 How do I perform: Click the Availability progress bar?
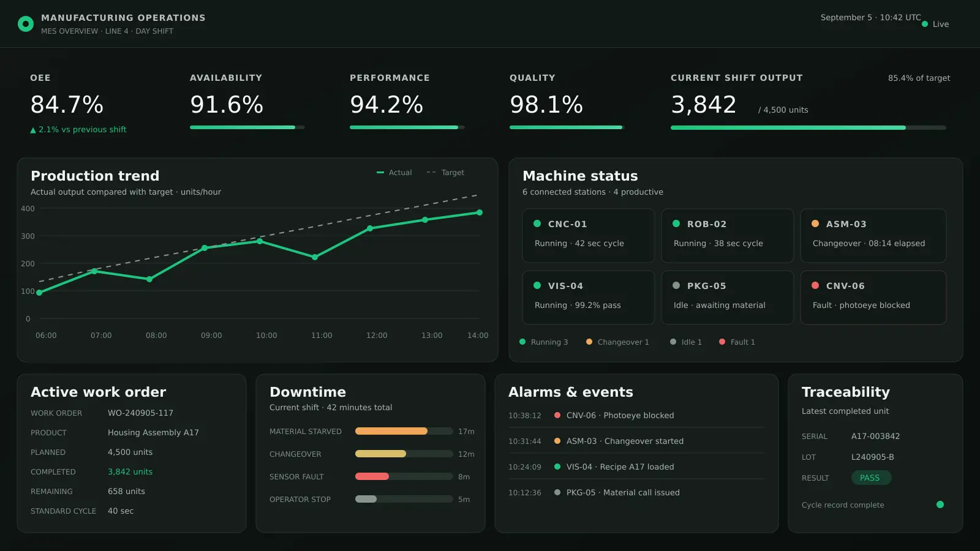pyautogui.click(x=247, y=127)
